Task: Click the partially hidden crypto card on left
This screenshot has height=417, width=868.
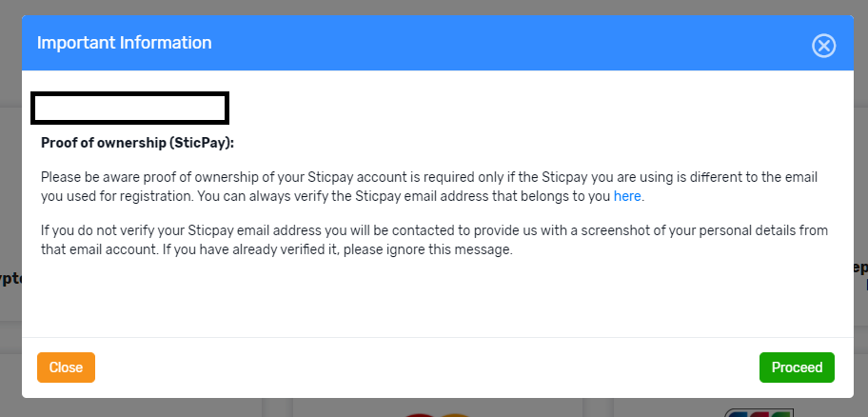Action: click(11, 214)
